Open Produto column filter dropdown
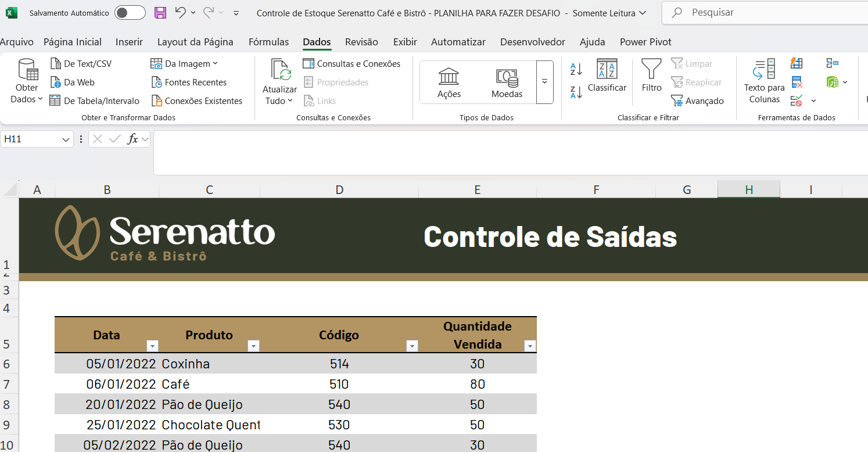868x452 pixels. pos(253,346)
